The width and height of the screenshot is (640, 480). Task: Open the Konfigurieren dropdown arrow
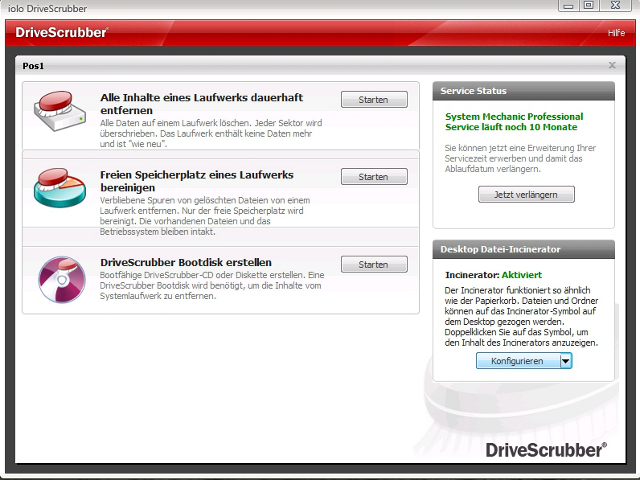[x=566, y=361]
